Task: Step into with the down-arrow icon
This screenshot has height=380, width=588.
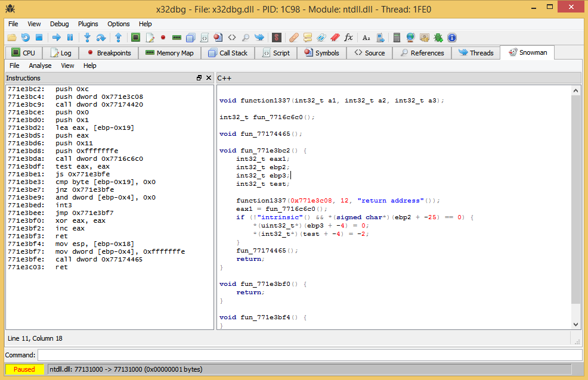Action: tap(88, 38)
